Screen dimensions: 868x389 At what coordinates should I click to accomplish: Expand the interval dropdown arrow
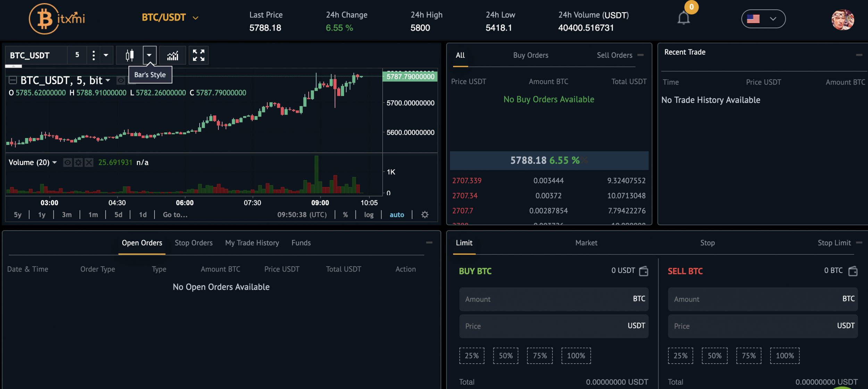pyautogui.click(x=106, y=55)
